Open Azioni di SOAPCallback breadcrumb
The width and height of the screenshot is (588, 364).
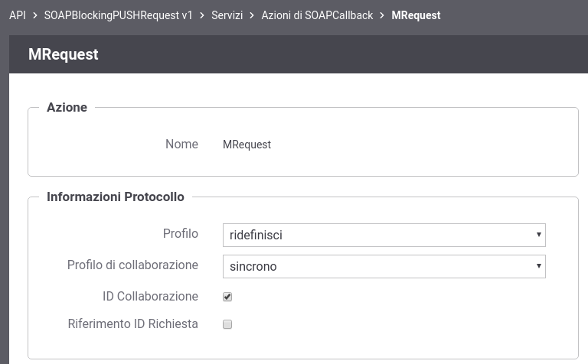pyautogui.click(x=317, y=15)
